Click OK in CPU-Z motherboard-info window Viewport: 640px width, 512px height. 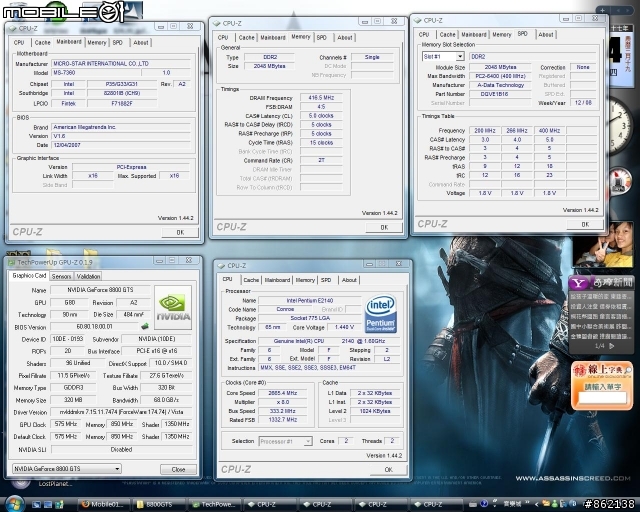click(x=180, y=232)
